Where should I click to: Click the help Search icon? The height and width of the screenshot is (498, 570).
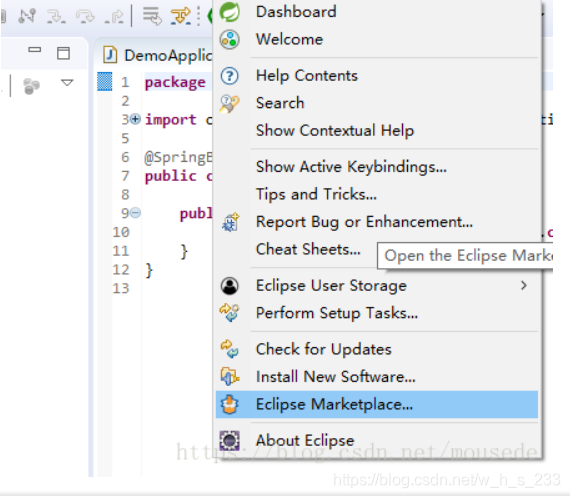(229, 104)
